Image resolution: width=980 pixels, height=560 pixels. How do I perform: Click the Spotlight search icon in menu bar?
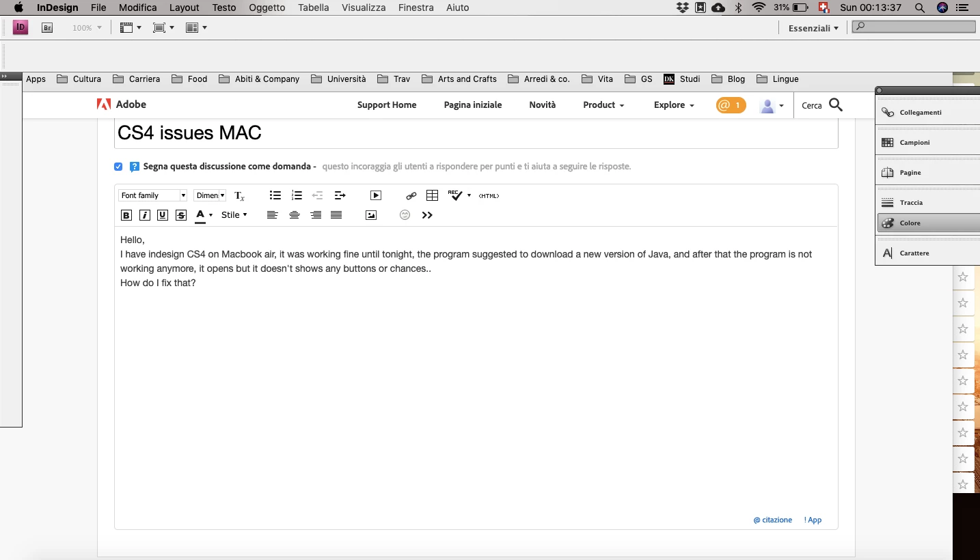tap(920, 8)
